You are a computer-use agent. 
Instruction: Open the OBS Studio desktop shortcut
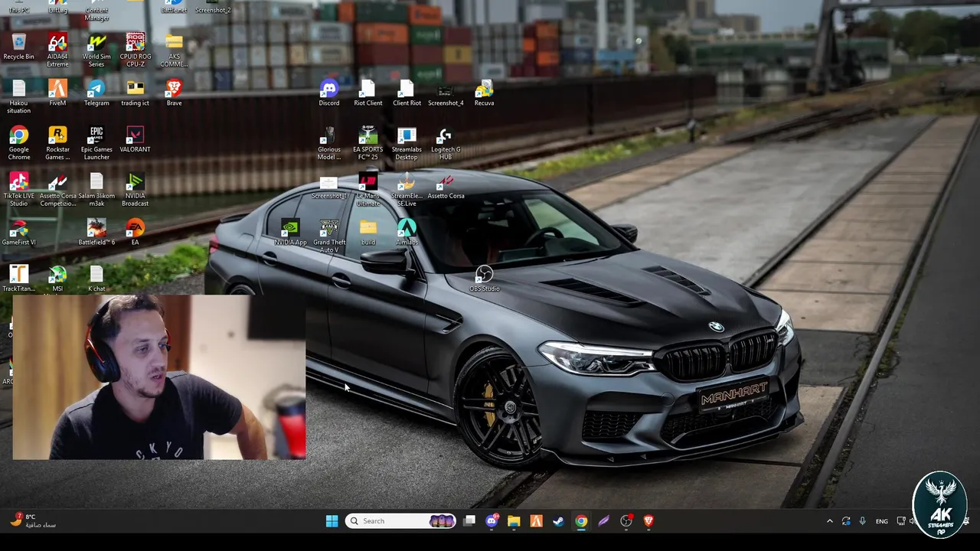tap(484, 279)
